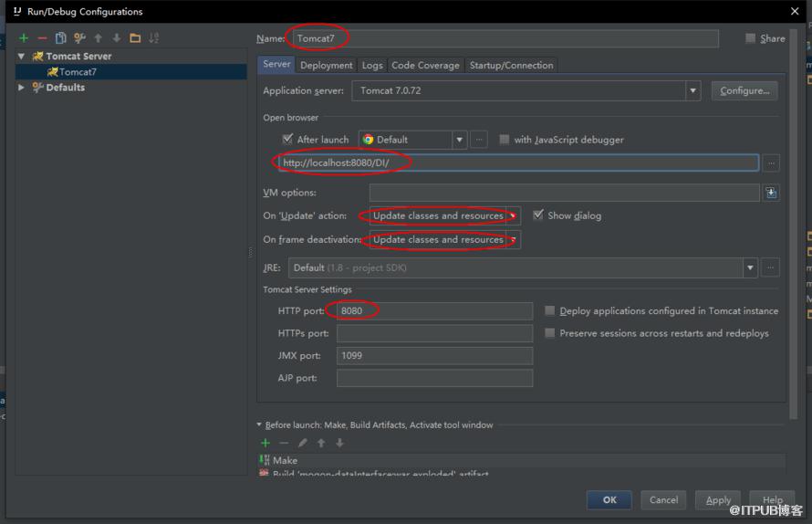
Task: Focus the HTTP port field
Action: pos(434,311)
